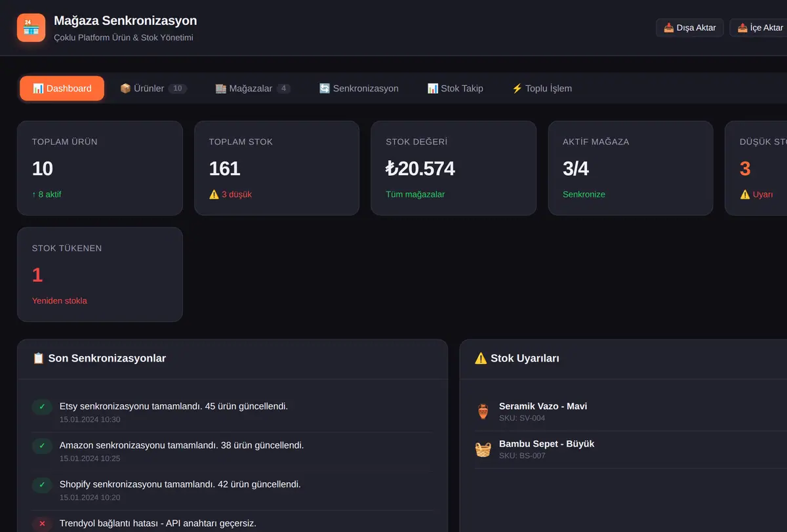This screenshot has height=532, width=787.
Task: Click the Seramik Vazo - Mavi product name
Action: click(543, 406)
